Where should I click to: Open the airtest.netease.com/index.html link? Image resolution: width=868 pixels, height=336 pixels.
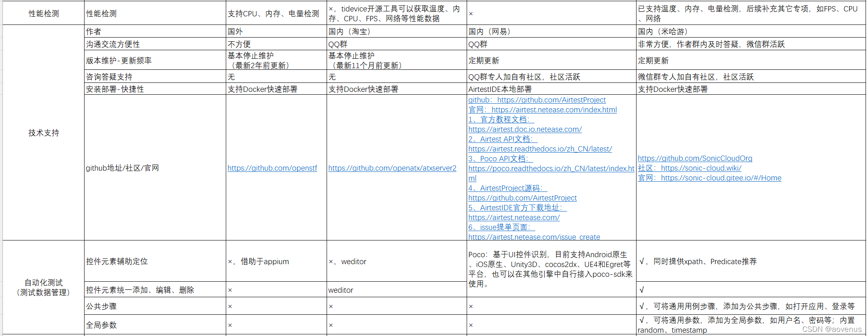tap(543, 110)
